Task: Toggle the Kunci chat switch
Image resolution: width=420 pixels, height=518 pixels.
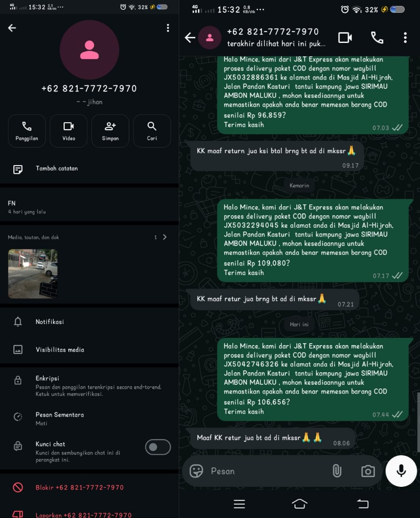Action: point(158,447)
